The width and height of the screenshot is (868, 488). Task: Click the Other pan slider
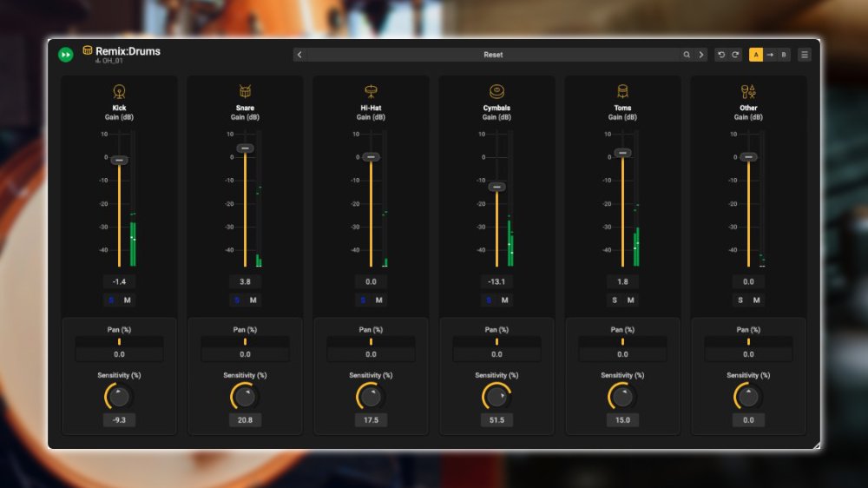point(748,342)
